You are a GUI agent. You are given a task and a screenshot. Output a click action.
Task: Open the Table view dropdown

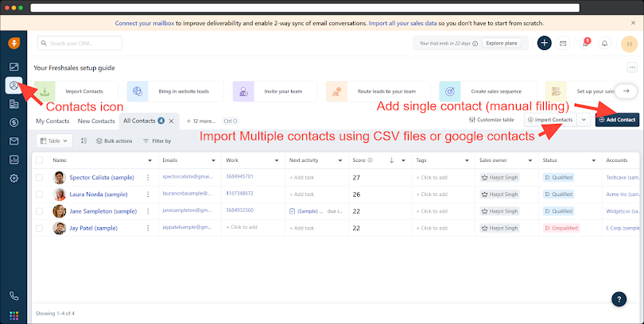[54, 141]
